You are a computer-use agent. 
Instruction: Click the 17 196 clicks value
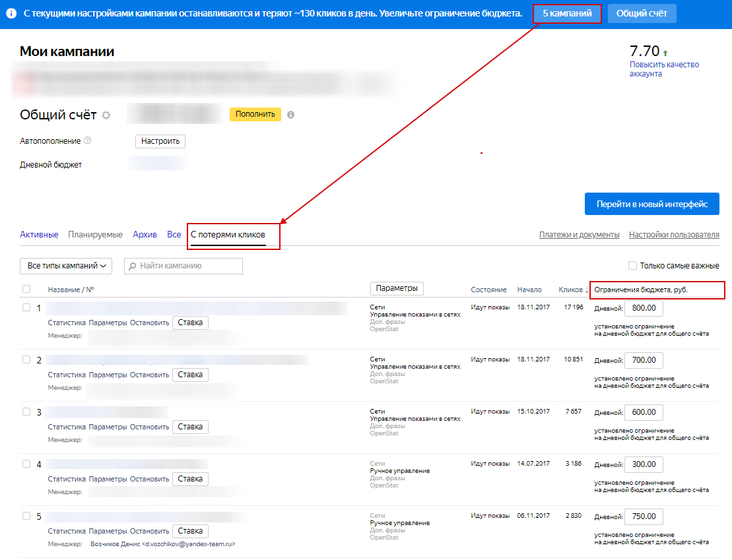[x=574, y=307]
